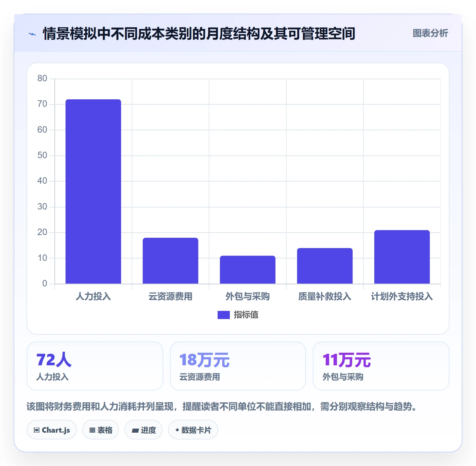Click the grid icon in the 表格 chip
The width and height of the screenshot is (476, 466).
click(x=92, y=430)
